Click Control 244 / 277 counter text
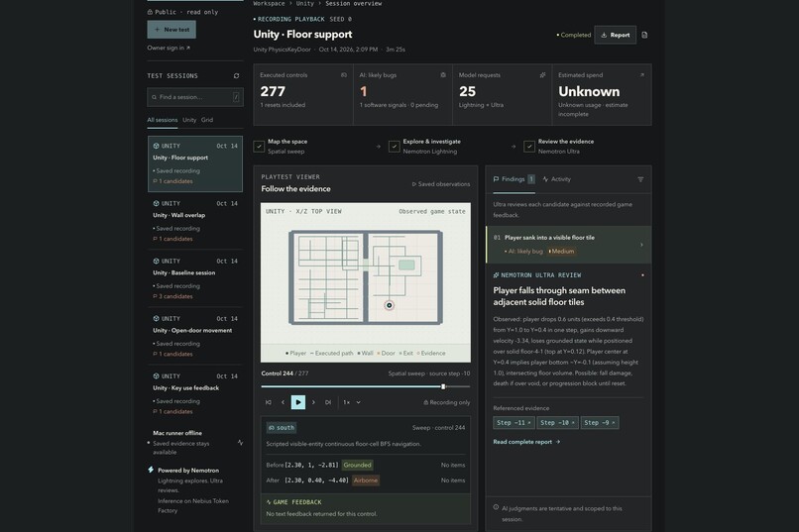 [x=285, y=373]
